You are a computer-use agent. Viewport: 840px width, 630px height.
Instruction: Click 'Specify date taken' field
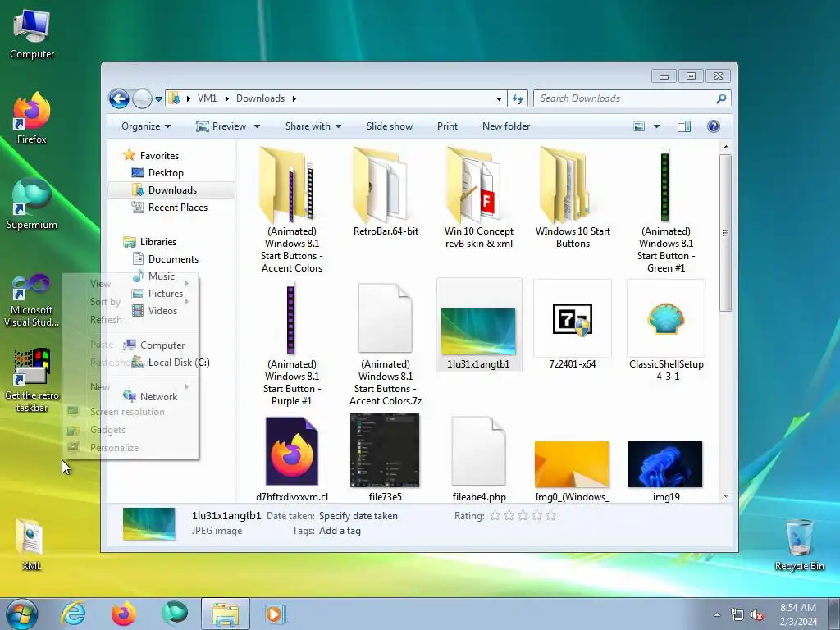(358, 516)
